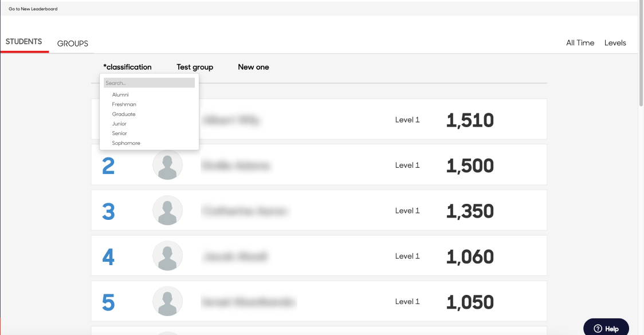The width and height of the screenshot is (644, 335).
Task: Select Freshman from the classification list
Action: click(x=124, y=104)
